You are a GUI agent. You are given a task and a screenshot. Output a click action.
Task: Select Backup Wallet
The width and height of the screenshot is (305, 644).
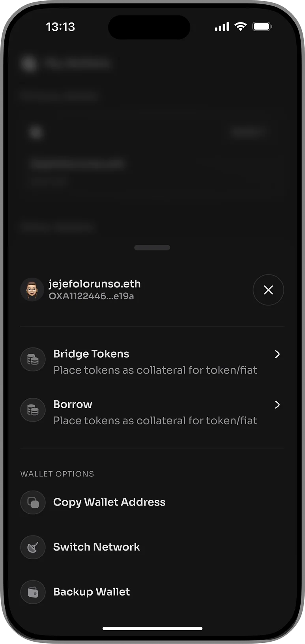coord(152,592)
